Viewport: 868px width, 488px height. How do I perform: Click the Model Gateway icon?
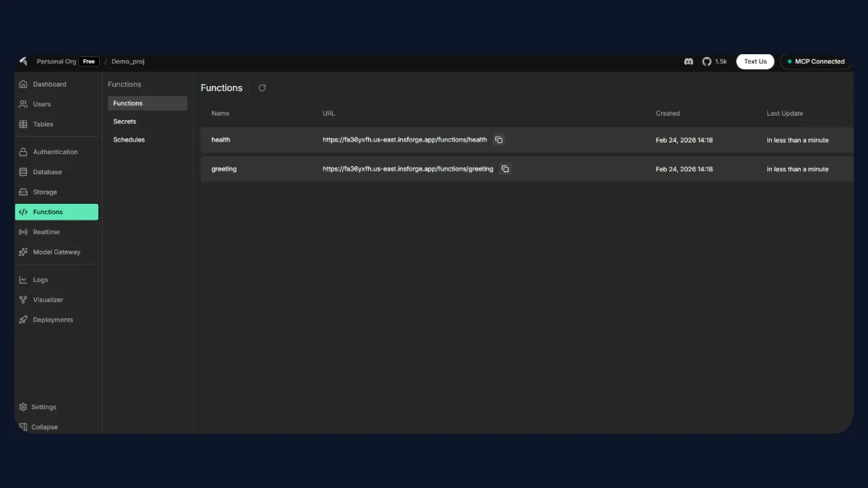coord(23,252)
